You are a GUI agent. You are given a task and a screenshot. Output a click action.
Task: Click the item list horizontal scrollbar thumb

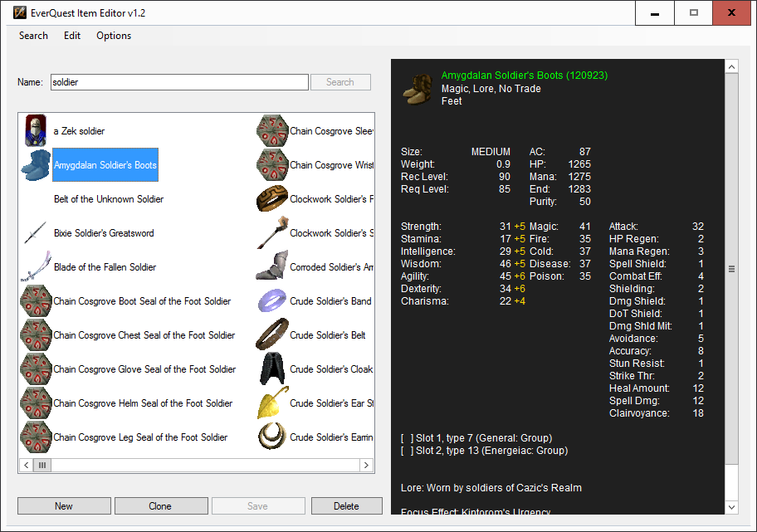(42, 466)
